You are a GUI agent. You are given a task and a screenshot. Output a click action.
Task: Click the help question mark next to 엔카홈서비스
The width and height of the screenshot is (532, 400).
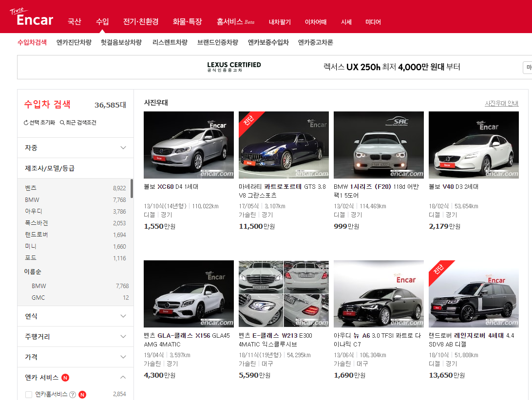click(73, 394)
